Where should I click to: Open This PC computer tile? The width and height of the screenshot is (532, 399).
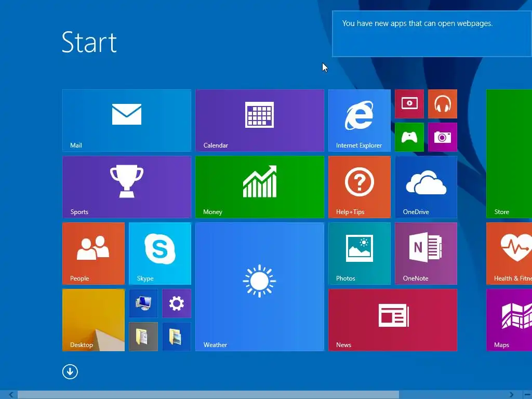tap(143, 303)
